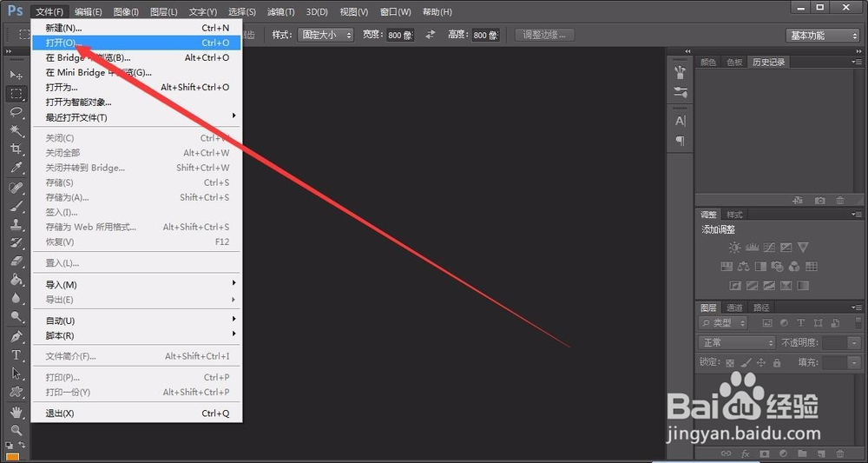
Task: Switch to the 通道 tab
Action: (x=734, y=308)
